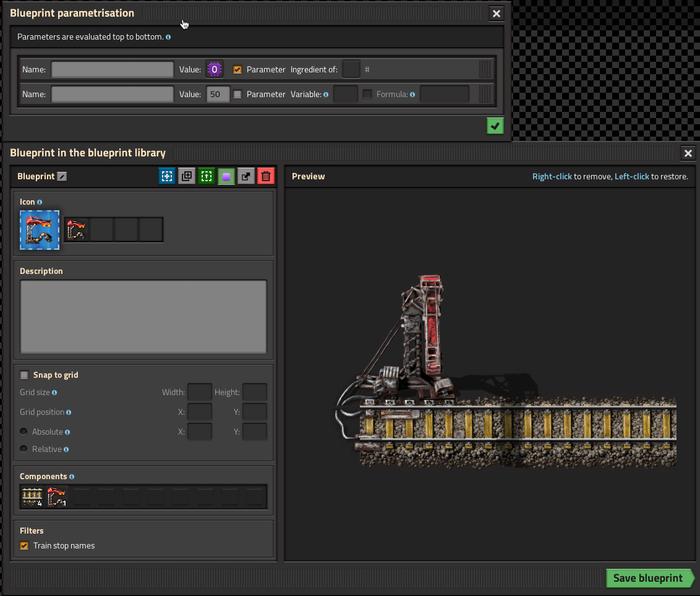
Task: Click the grid Height field
Action: [x=255, y=392]
